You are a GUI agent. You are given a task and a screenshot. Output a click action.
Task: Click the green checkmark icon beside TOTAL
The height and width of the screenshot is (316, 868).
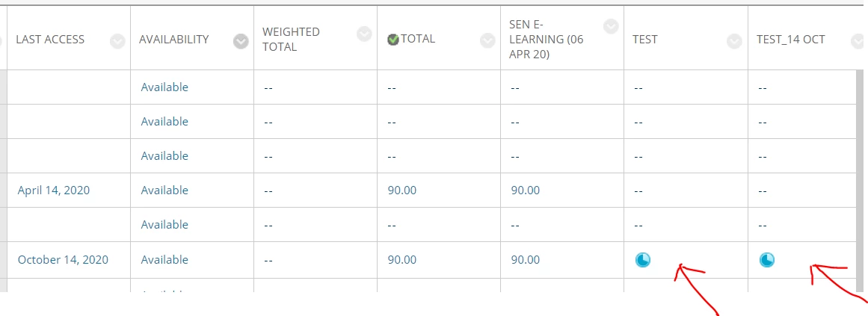[x=393, y=40]
